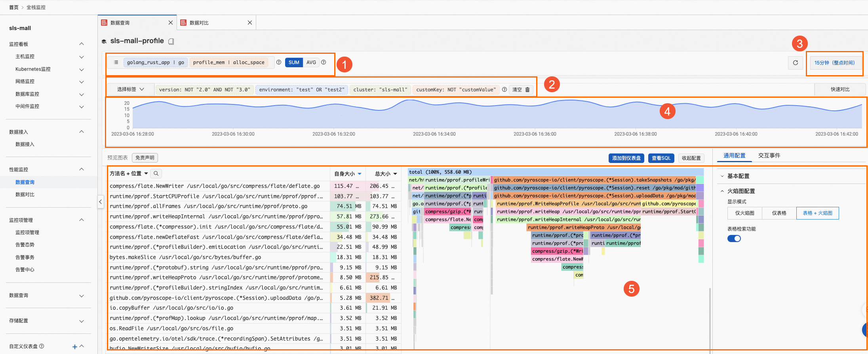868x354 pixels.
Task: Click the sidebar collapse arrow handle
Action: tap(101, 202)
